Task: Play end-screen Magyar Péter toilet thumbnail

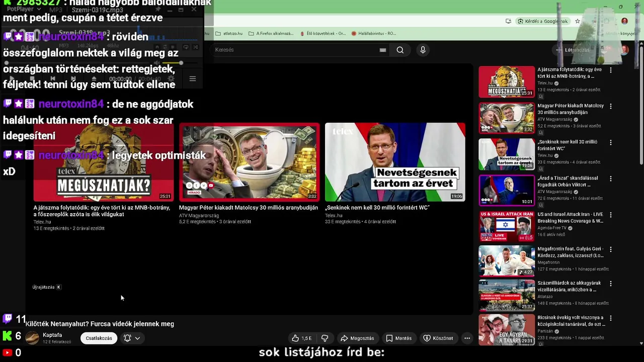Action: coord(249,162)
